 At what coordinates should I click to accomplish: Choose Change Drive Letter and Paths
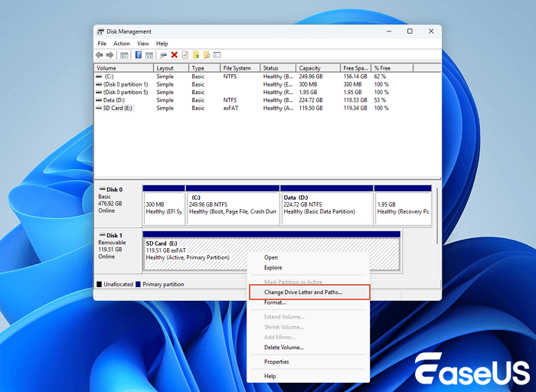(x=303, y=292)
